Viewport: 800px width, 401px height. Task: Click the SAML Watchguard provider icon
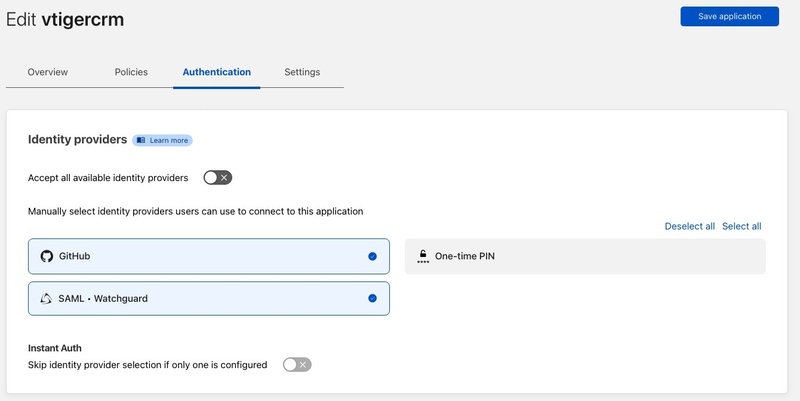coord(46,299)
